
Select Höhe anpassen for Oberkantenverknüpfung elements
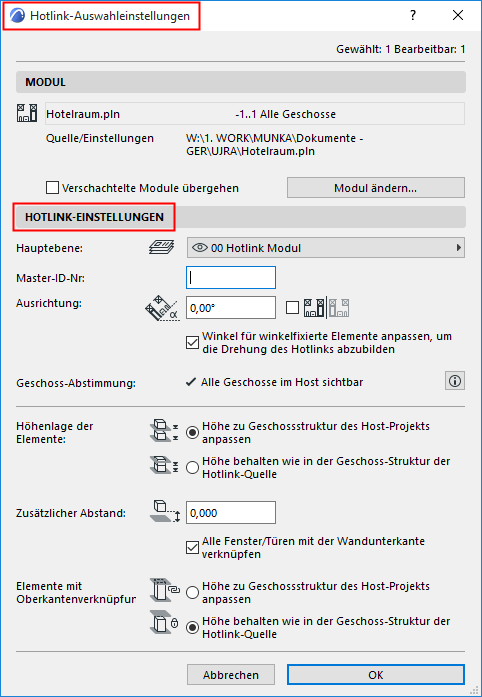192,593
